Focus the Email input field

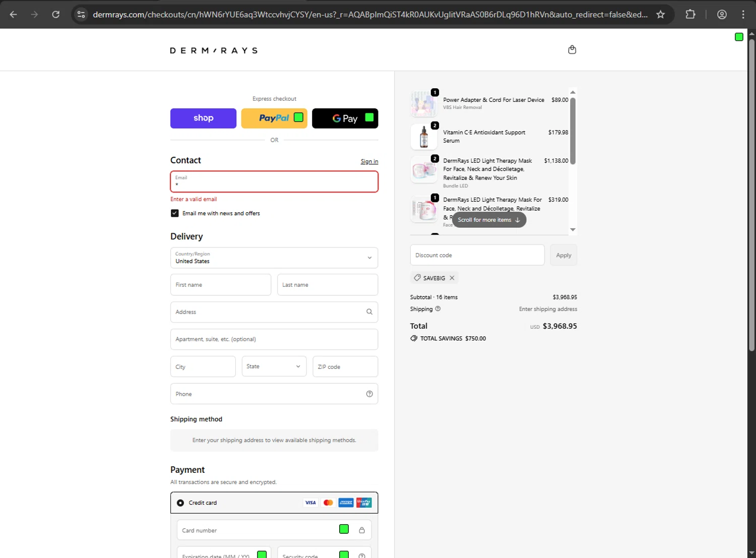coord(274,181)
